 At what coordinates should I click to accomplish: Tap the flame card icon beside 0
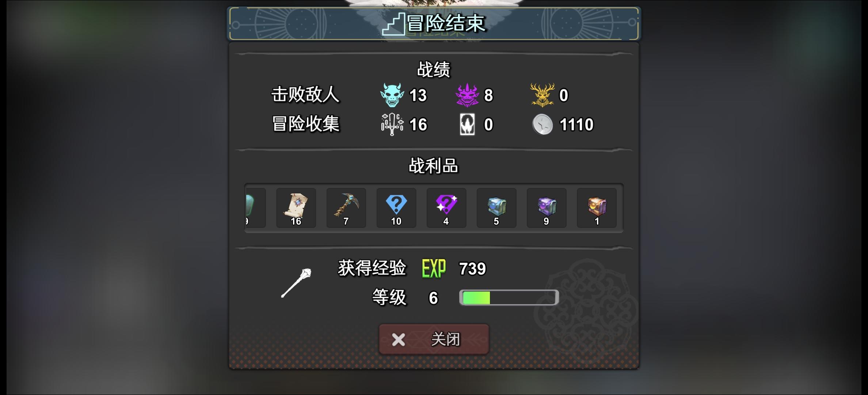pyautogui.click(x=467, y=124)
